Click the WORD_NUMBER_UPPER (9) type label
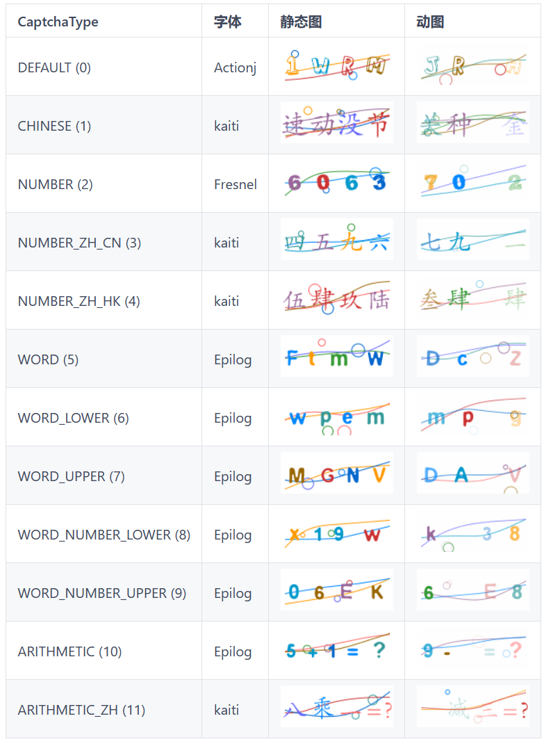The height and width of the screenshot is (746, 560). click(102, 593)
